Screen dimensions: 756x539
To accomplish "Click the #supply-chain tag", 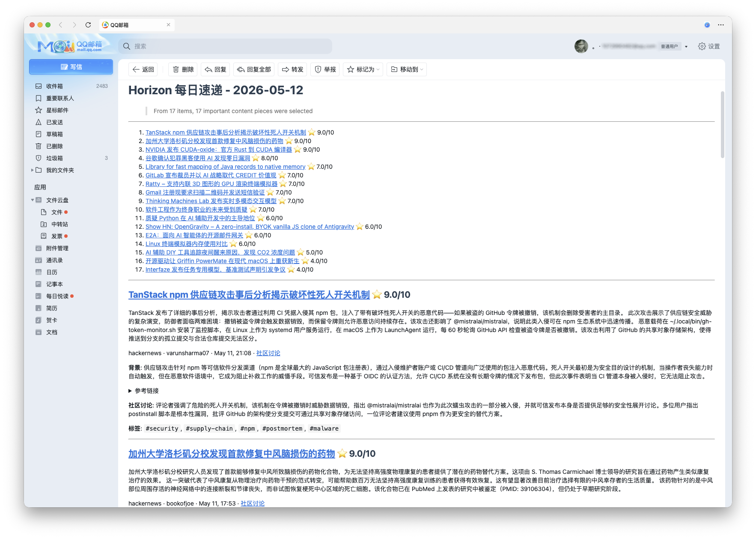I will coord(209,428).
